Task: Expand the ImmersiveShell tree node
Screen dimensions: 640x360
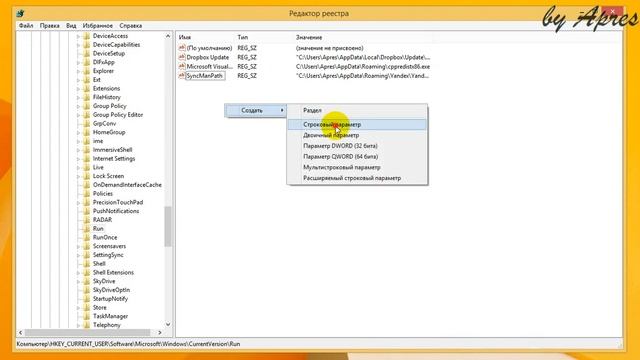Action: [78, 150]
